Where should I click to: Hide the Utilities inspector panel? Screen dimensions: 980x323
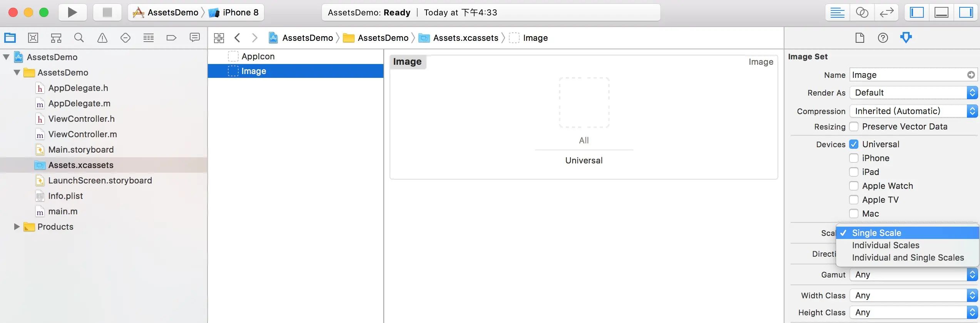[x=966, y=12]
